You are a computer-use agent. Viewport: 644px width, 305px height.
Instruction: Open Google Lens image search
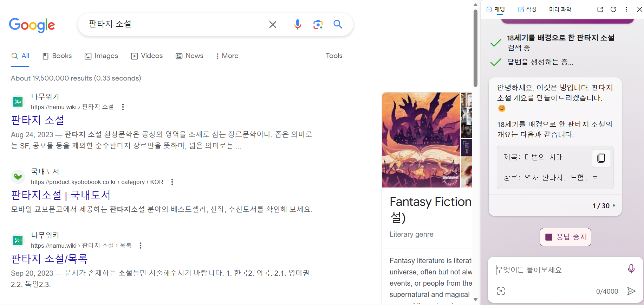318,24
